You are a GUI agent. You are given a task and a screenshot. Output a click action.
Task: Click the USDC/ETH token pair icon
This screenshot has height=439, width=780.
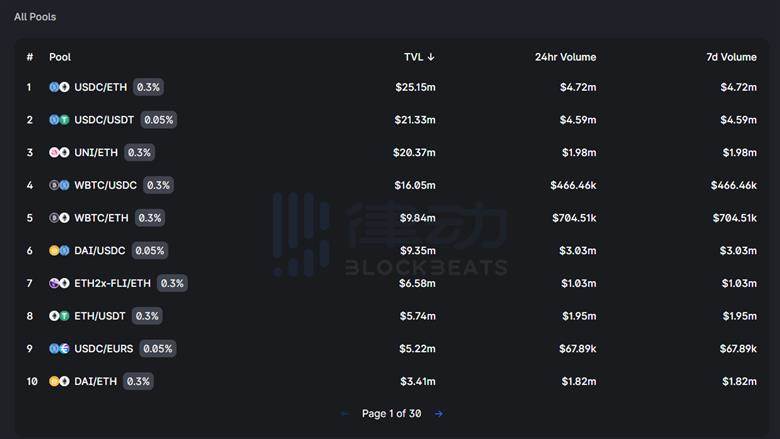click(x=59, y=87)
